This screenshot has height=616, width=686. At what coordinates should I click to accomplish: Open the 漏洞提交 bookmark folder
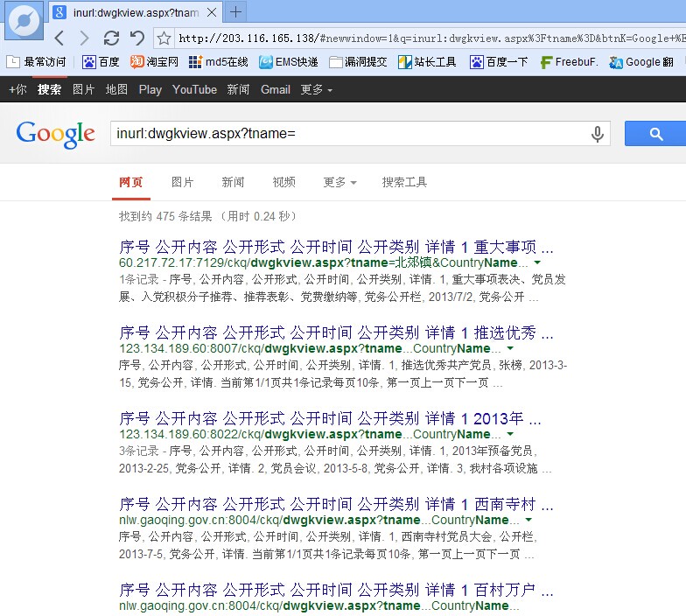click(x=358, y=62)
